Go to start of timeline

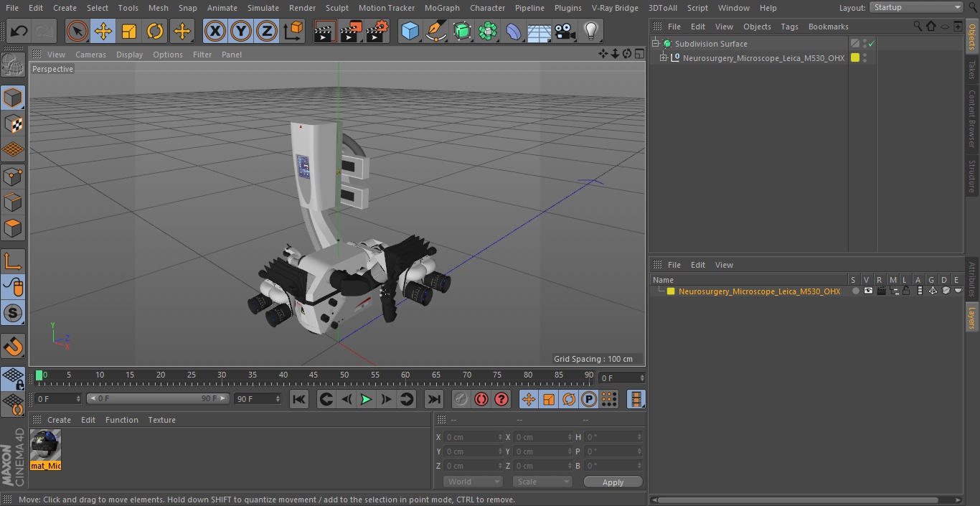[x=299, y=399]
